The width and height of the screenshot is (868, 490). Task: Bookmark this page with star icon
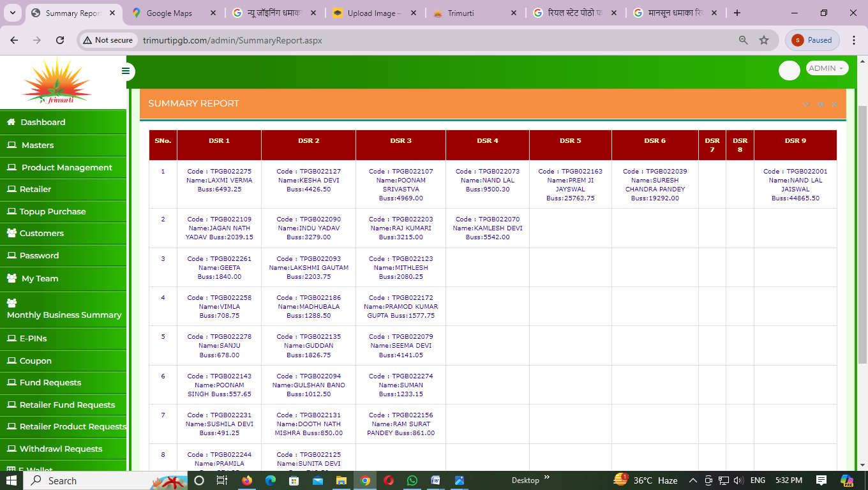764,40
